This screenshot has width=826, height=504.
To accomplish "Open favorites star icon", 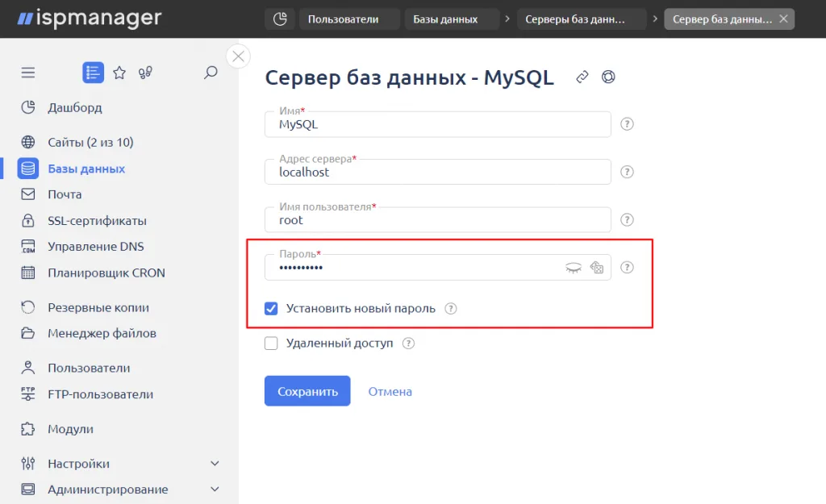I will [119, 73].
